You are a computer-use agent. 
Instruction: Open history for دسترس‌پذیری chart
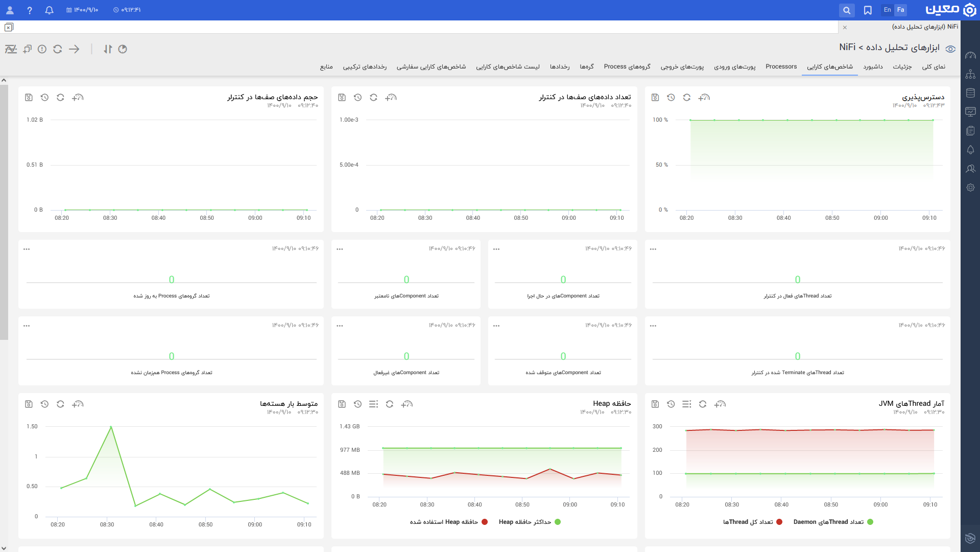tap(671, 97)
